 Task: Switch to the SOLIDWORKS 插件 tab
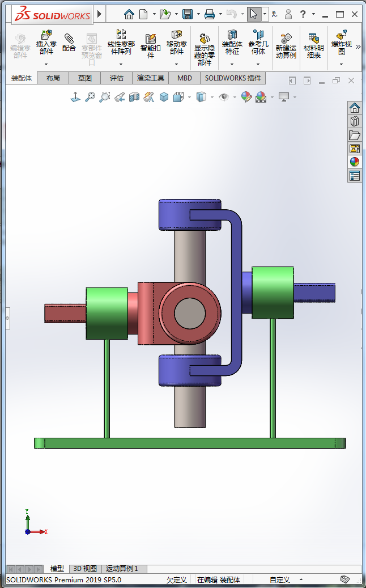pyautogui.click(x=233, y=78)
